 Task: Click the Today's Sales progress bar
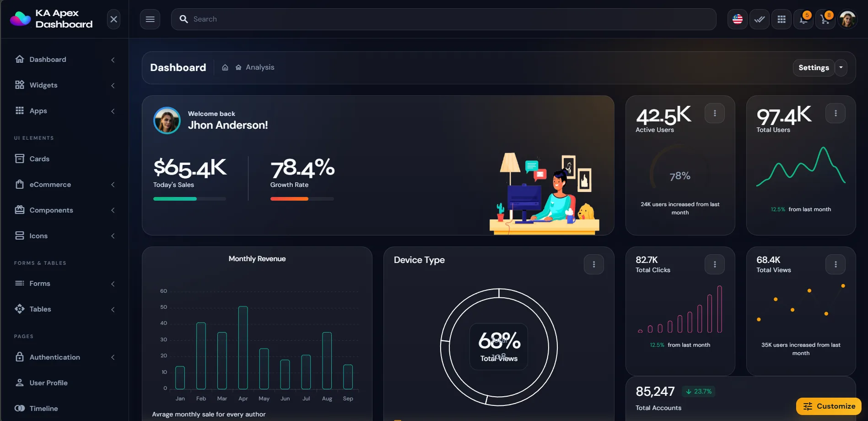(189, 198)
